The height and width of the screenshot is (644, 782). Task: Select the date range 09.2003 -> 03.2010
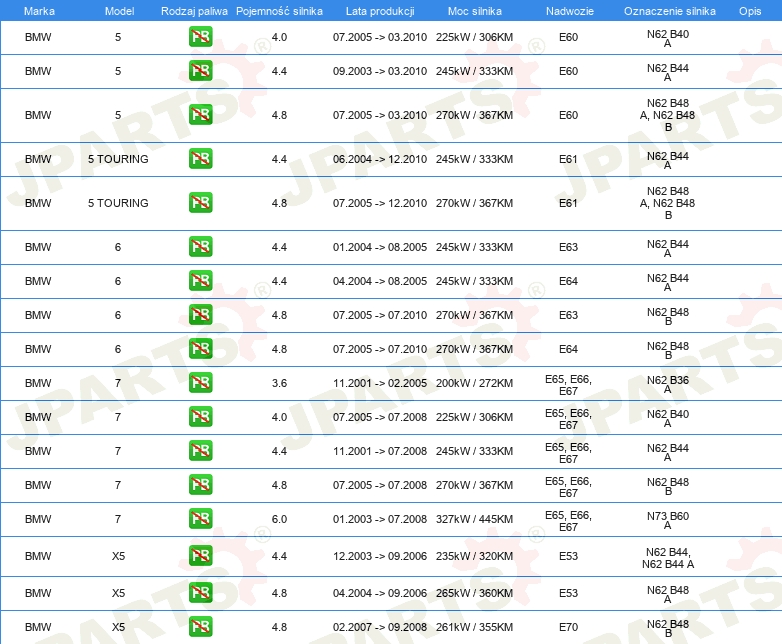point(380,71)
